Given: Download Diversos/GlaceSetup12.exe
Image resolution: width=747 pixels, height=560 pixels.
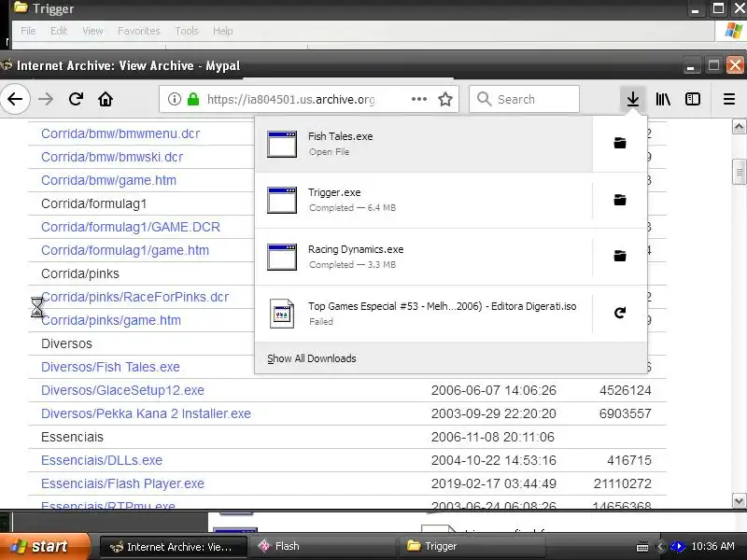Looking at the screenshot, I should 122,390.
